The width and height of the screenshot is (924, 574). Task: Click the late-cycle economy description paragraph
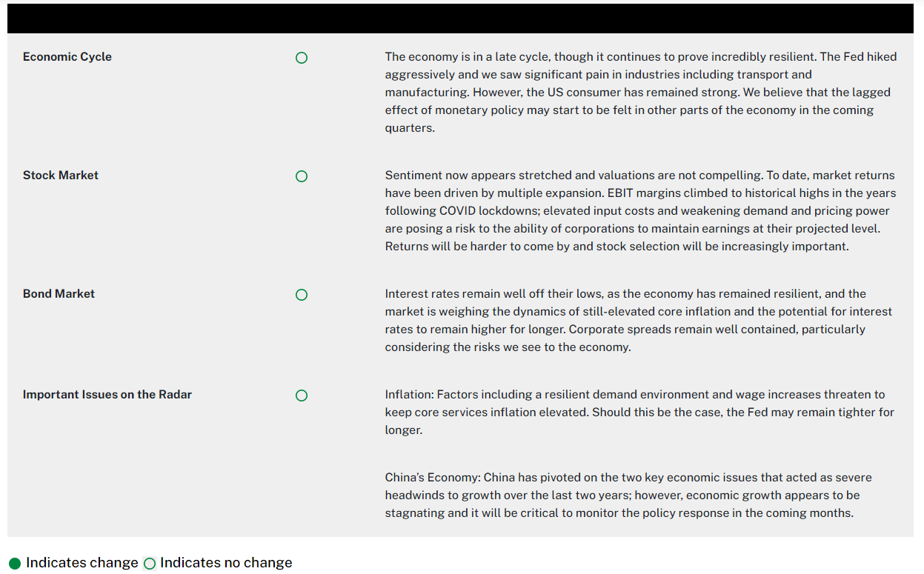[x=641, y=92]
